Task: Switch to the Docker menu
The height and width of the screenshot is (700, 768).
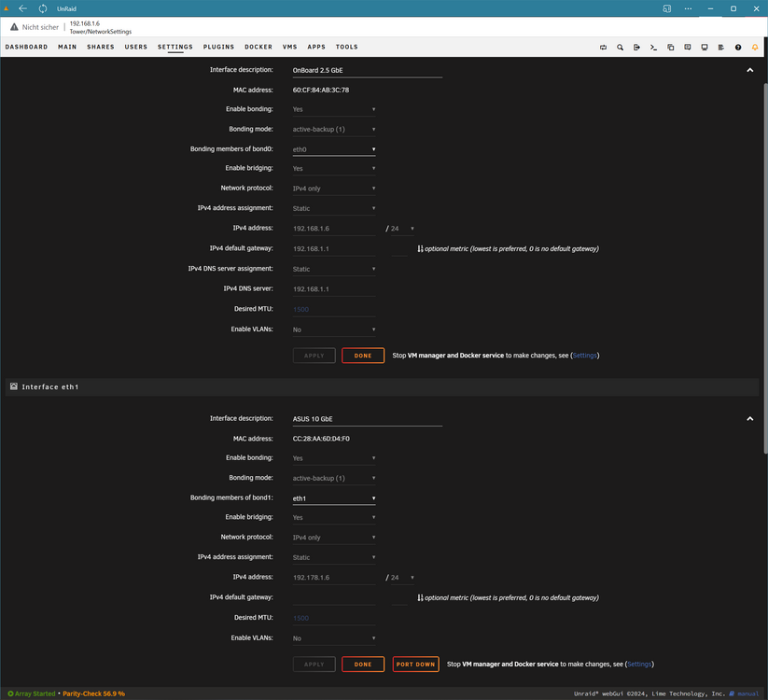Action: coord(258,47)
